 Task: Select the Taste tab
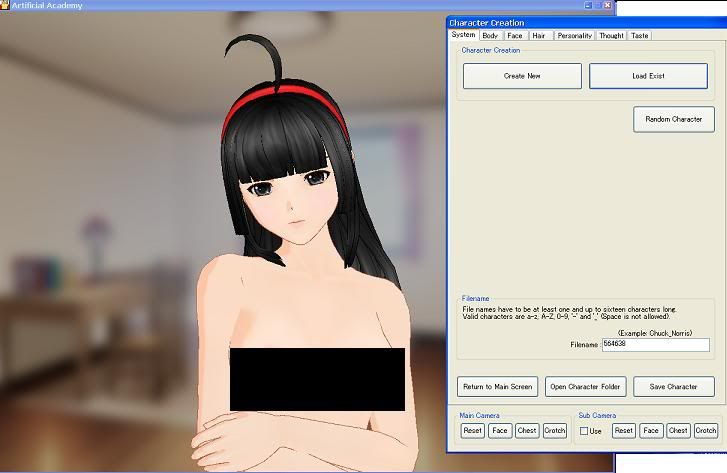[x=640, y=36]
